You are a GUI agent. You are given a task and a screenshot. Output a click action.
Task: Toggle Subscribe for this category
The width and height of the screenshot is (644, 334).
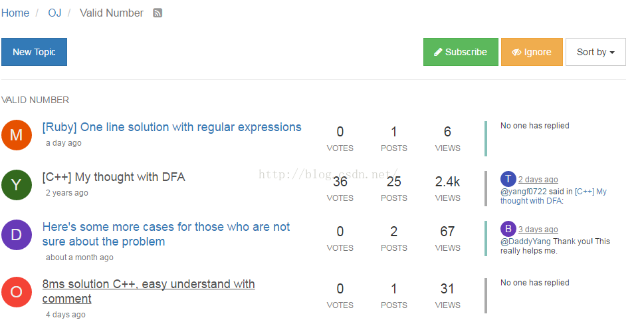pyautogui.click(x=461, y=52)
